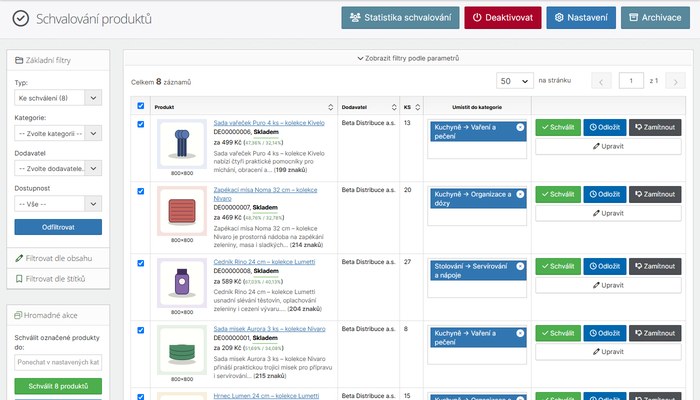This screenshot has width=700, height=400.
Task: Remove category tag from Sada vařeček Puro row
Action: (520, 127)
